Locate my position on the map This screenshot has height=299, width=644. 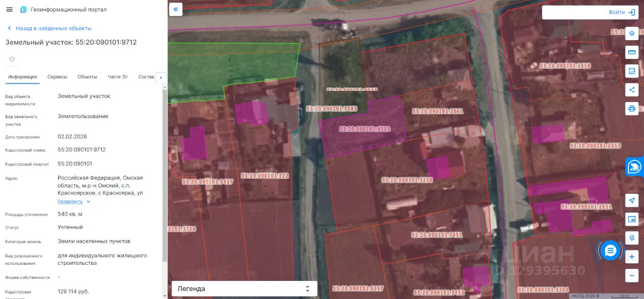(x=632, y=201)
